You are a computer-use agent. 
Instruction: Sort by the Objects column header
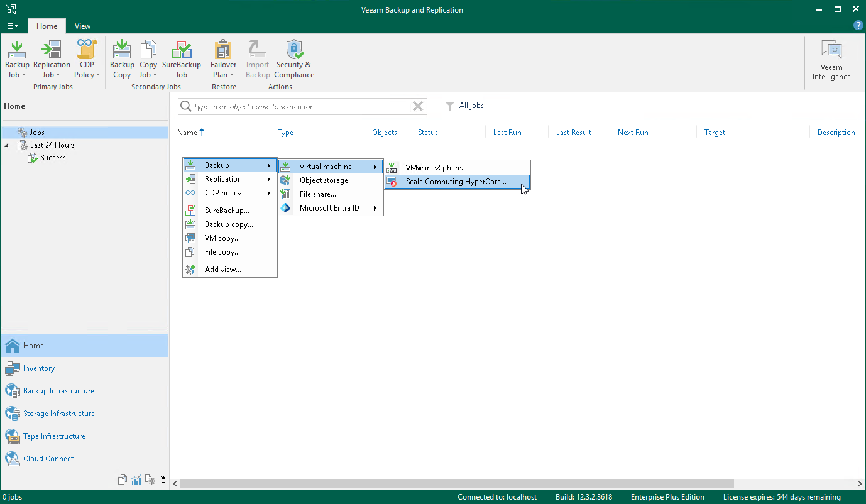point(385,133)
